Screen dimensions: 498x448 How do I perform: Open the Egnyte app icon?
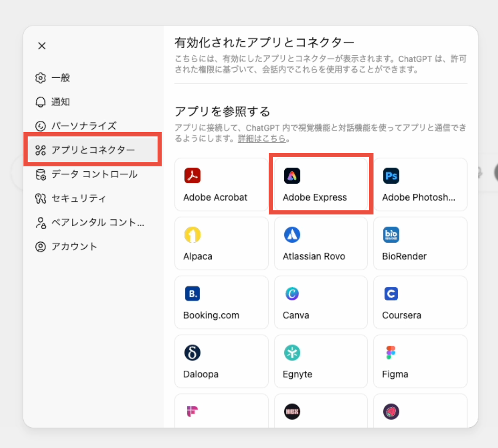click(292, 353)
